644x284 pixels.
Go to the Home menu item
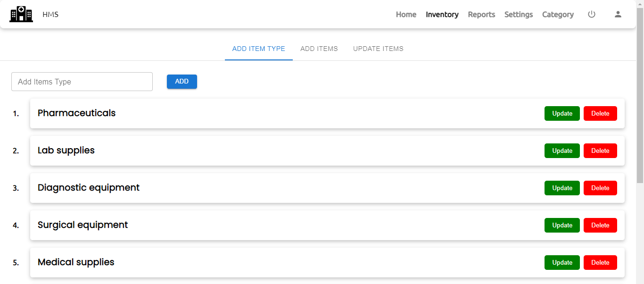(406, 15)
